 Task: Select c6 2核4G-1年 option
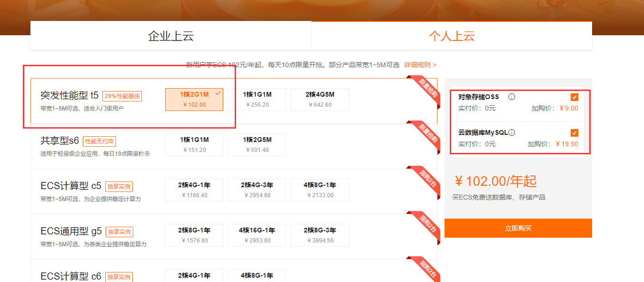pos(194,276)
